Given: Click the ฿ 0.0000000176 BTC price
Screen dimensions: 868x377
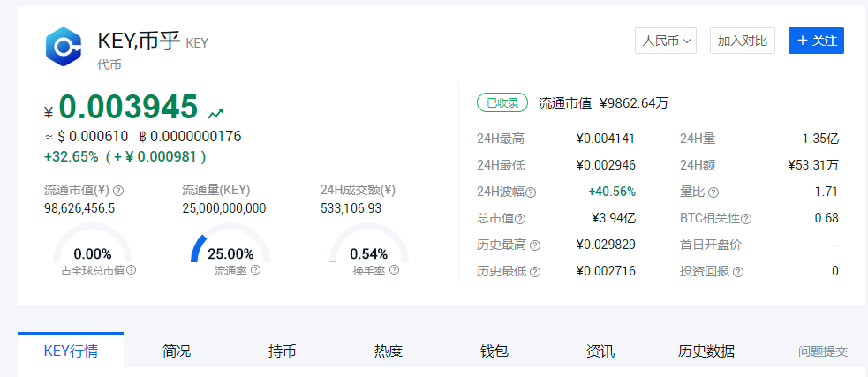Looking at the screenshot, I should [x=190, y=136].
